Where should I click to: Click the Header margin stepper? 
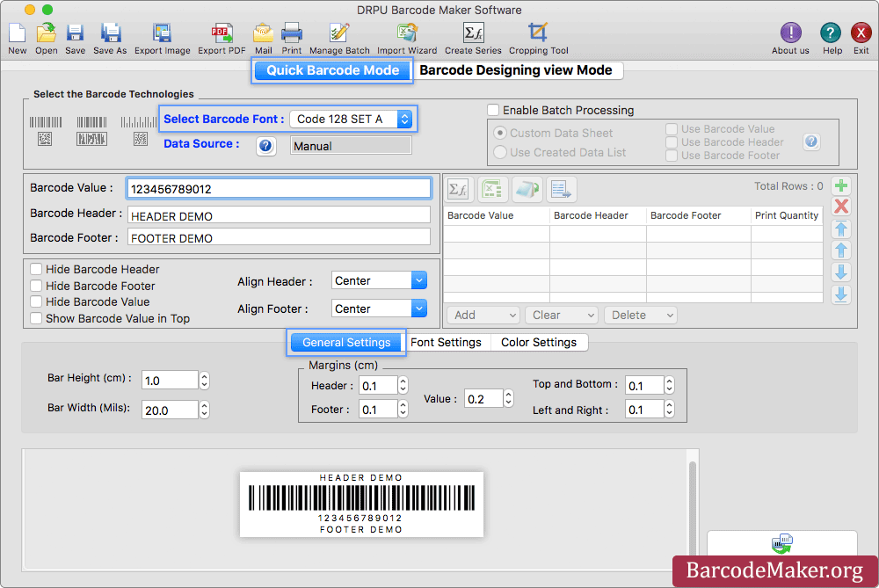(x=403, y=385)
